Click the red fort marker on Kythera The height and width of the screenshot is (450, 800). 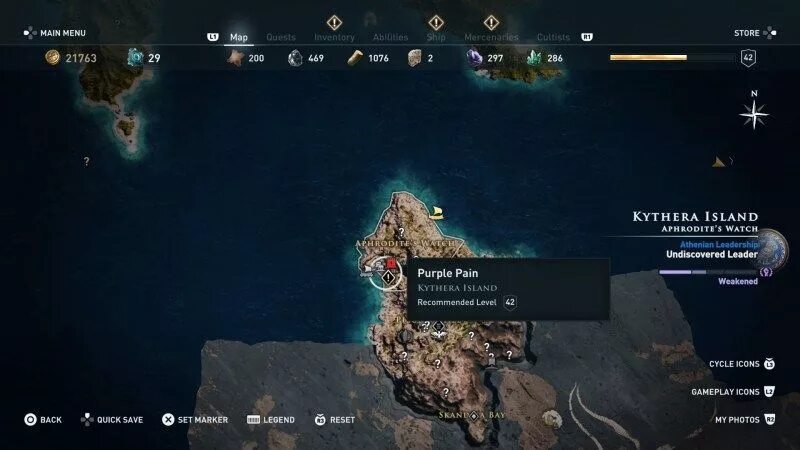tap(391, 263)
